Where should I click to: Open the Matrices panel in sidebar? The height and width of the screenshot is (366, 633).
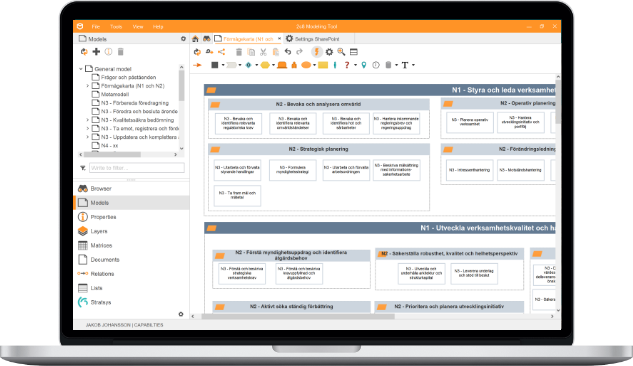(x=101, y=245)
